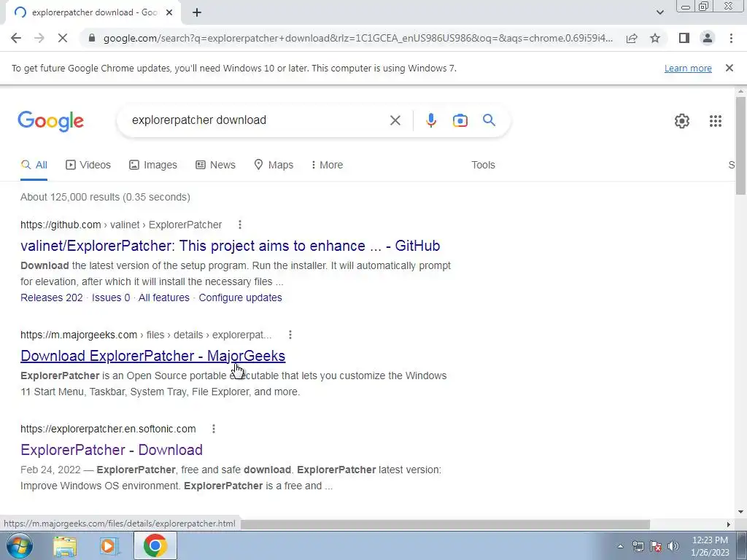Clear the search query with X
Screen dimensions: 747x560
395,120
